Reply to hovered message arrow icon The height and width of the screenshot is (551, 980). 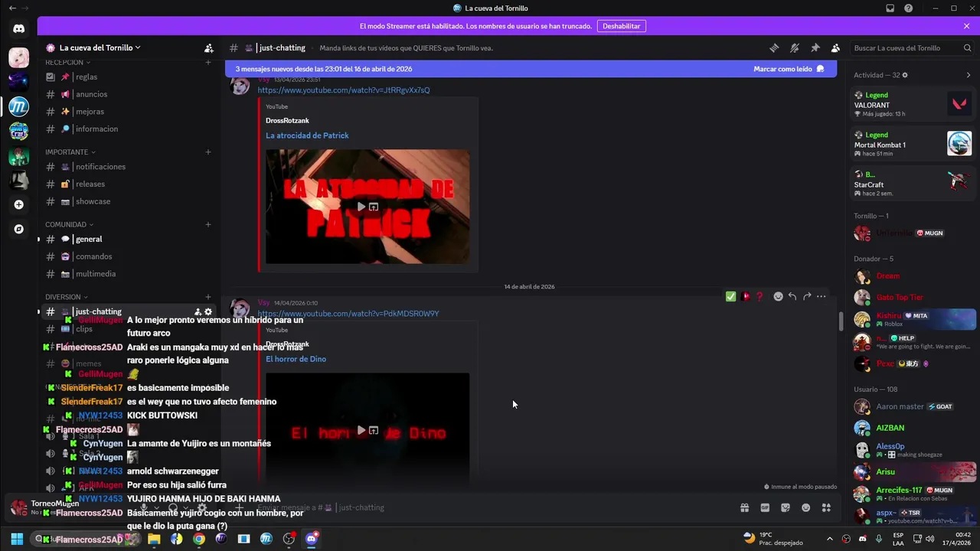(792, 296)
